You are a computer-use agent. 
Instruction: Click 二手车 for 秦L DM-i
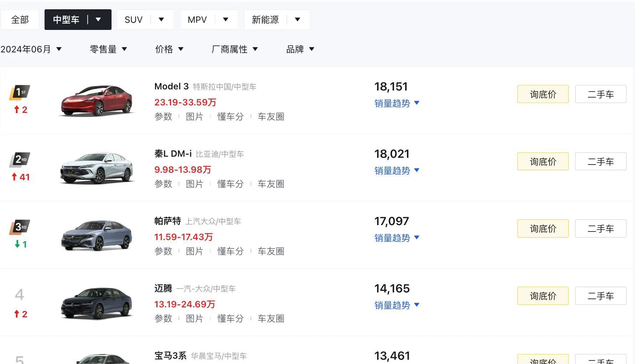click(x=601, y=161)
